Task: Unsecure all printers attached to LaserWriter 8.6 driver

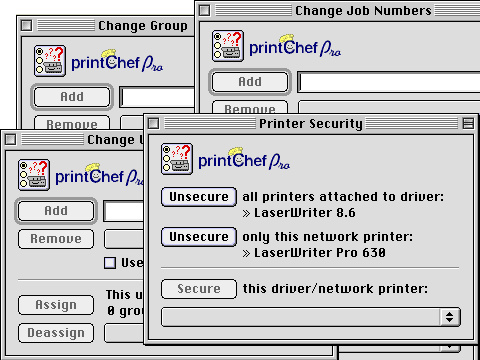Action: [x=199, y=197]
